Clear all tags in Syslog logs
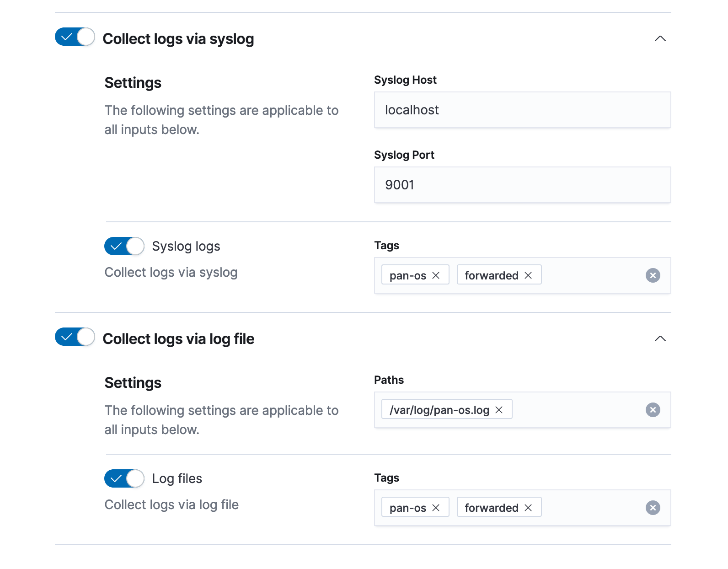The image size is (728, 569). pyautogui.click(x=653, y=275)
